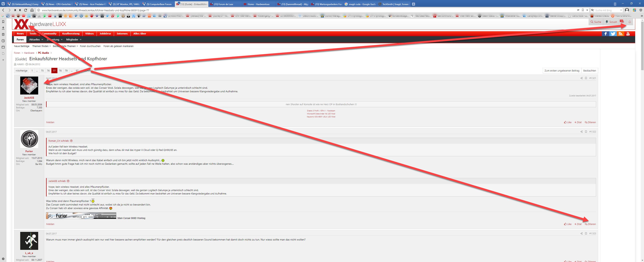Viewport: 644px width, 262px height.
Task: Open a new tab with the plus button
Action: coord(414,4)
